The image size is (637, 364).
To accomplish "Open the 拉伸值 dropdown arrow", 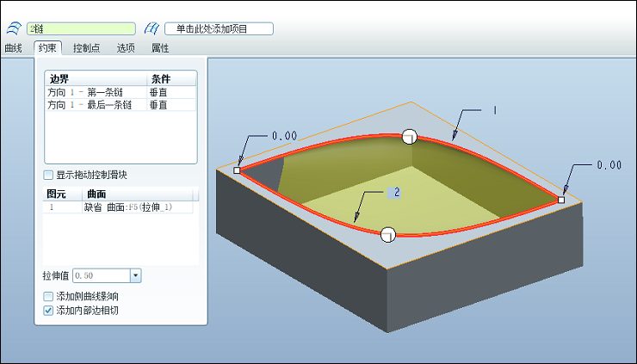I will click(136, 275).
